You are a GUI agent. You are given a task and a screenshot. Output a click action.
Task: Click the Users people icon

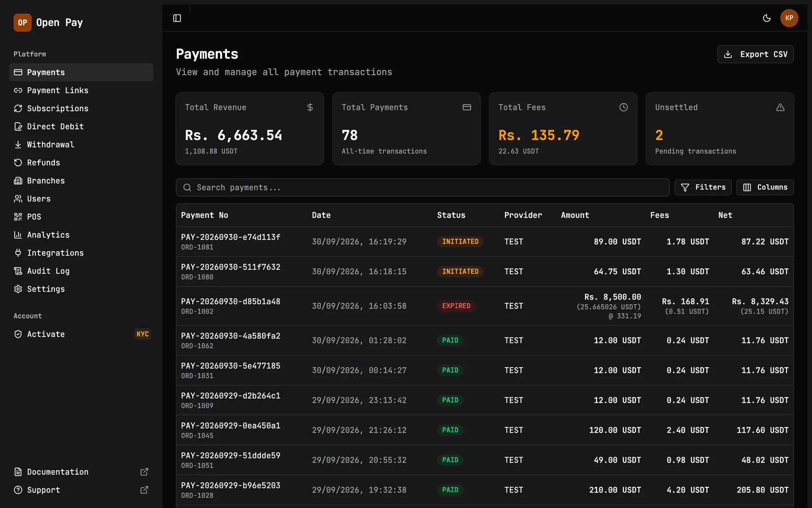[18, 199]
